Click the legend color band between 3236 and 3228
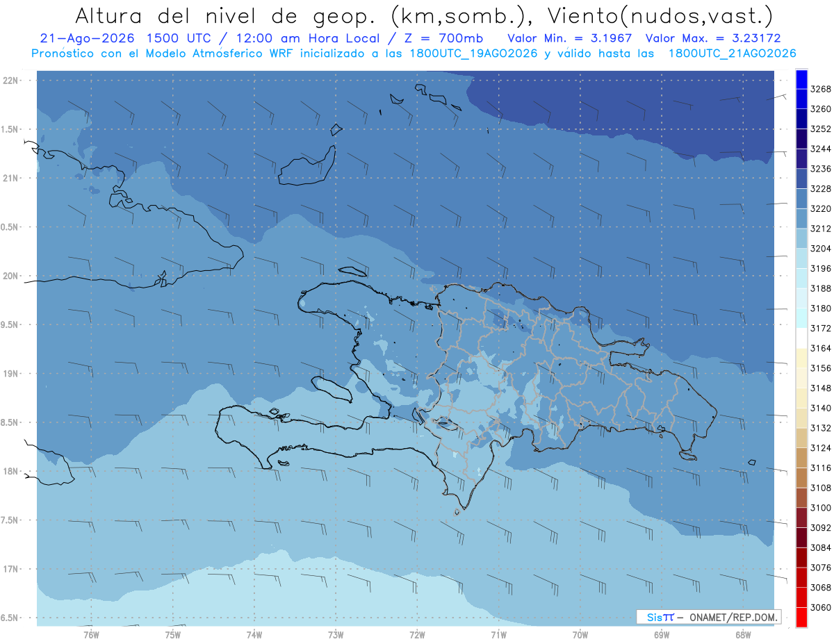Image resolution: width=834 pixels, height=644 pixels. tap(801, 179)
